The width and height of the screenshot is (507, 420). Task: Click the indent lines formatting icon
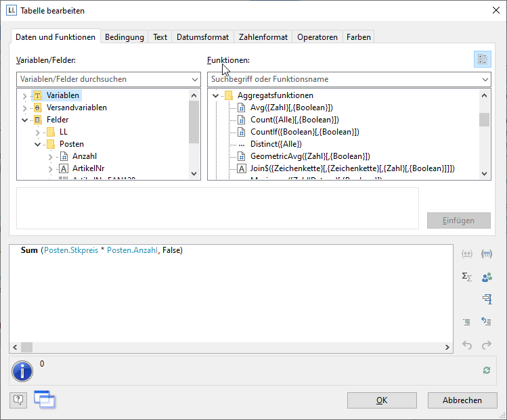coord(466,322)
